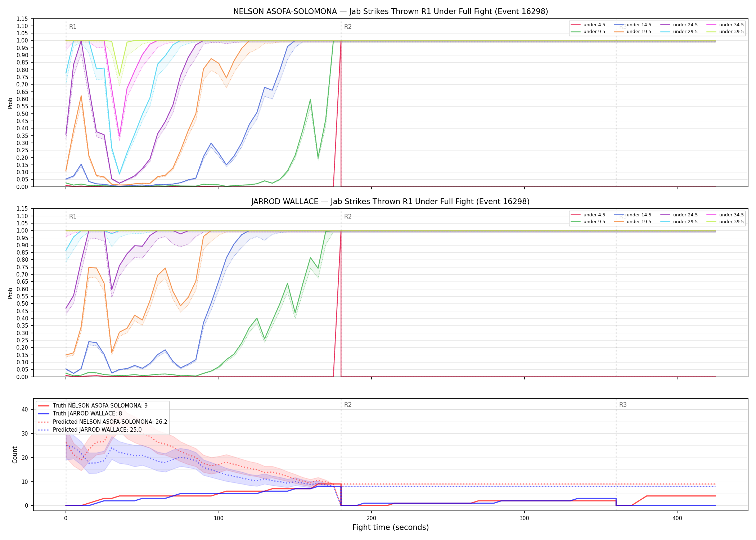Click the middle chart y-tick '1.15'

coord(23,209)
